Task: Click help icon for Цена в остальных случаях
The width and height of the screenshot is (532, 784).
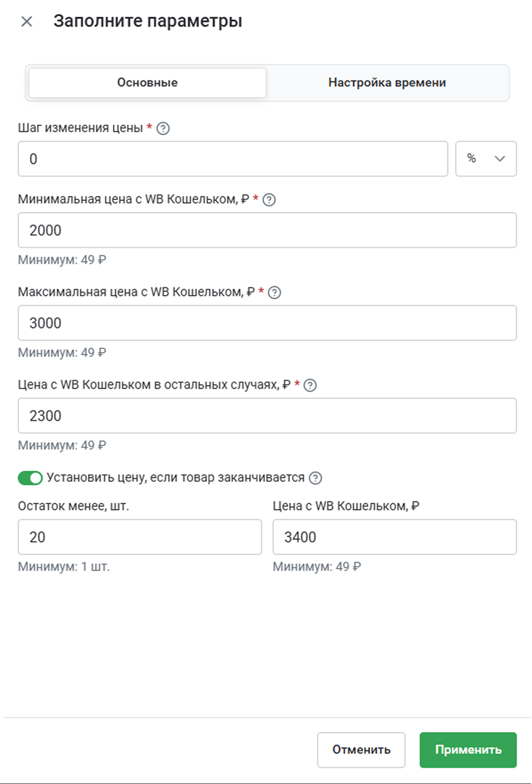Action: click(310, 385)
